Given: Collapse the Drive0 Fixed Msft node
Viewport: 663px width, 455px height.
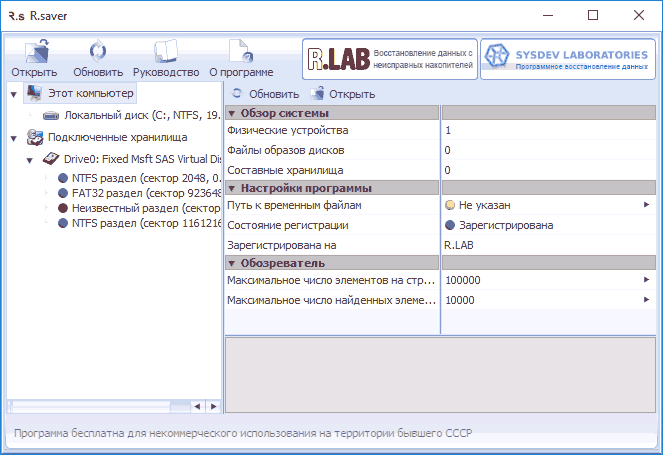Looking at the screenshot, I should 28,160.
